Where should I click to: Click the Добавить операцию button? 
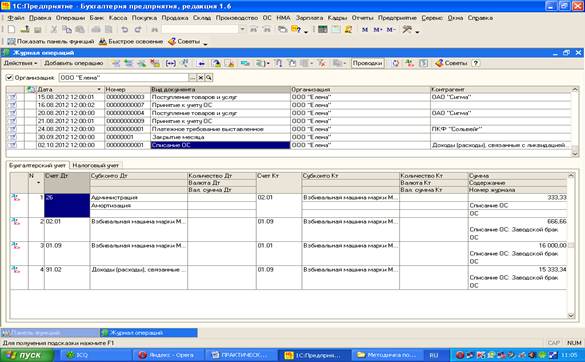(73, 63)
